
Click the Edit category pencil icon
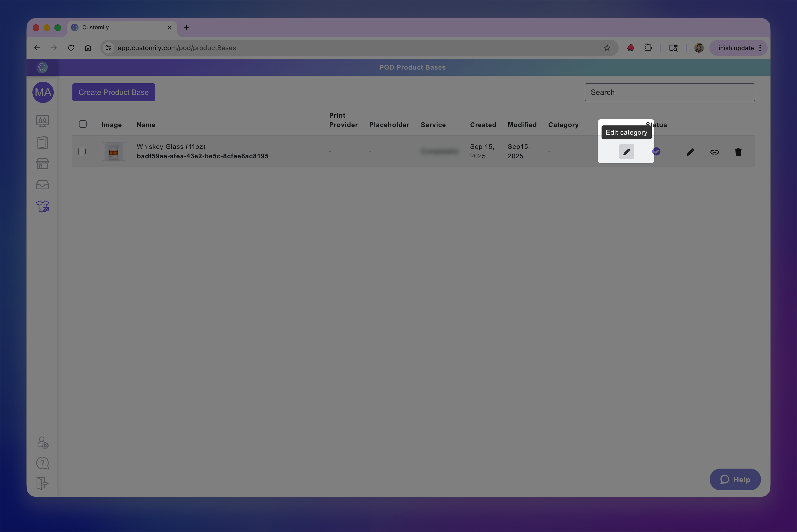(x=626, y=152)
